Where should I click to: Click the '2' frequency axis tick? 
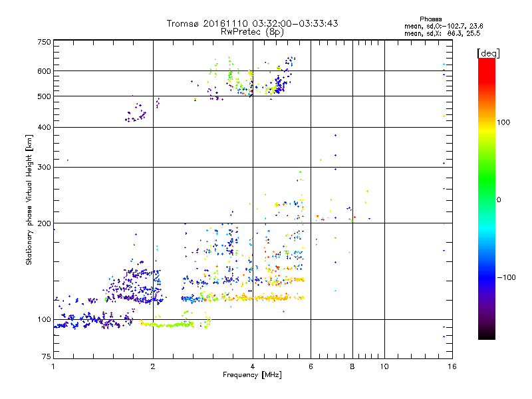(153, 366)
